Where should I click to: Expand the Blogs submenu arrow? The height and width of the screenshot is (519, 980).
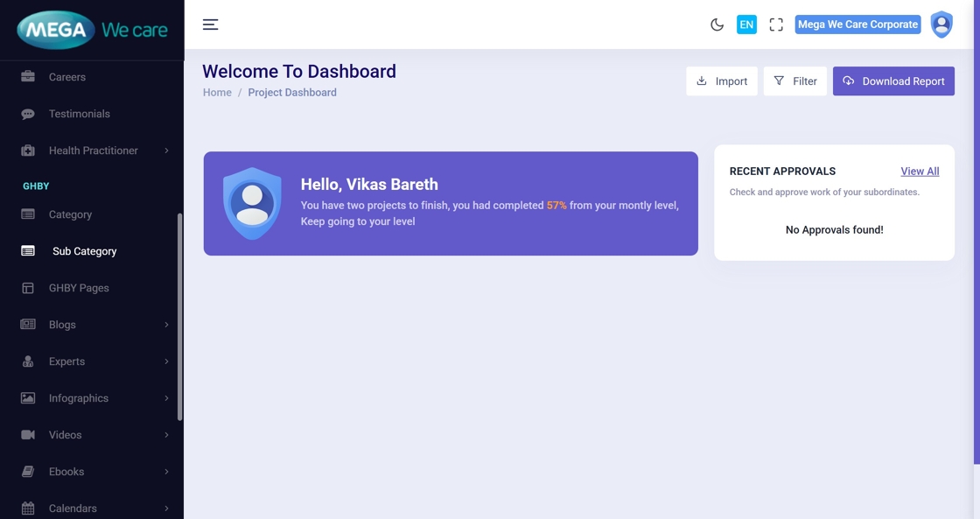(x=166, y=325)
